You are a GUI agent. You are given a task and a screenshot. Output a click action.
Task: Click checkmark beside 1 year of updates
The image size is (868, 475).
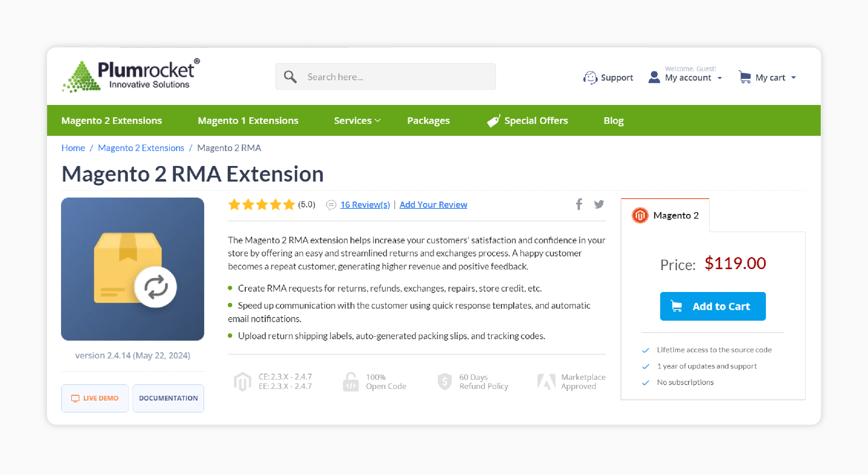tap(646, 366)
